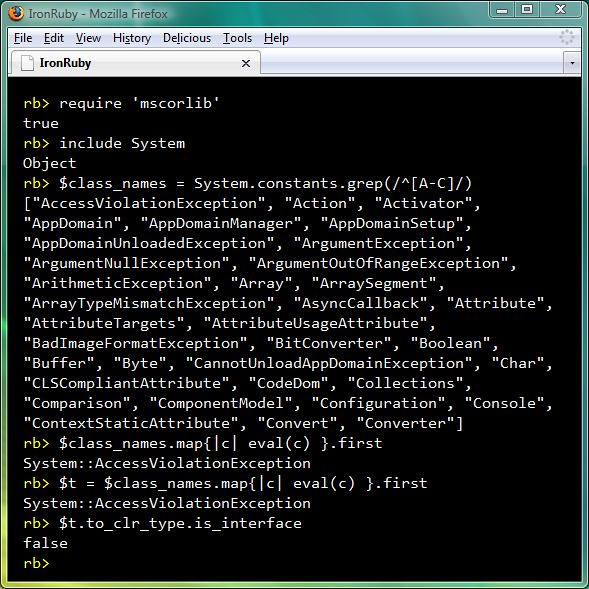The width and height of the screenshot is (589, 589).
Task: Open the Delicious menu
Action: [187, 38]
